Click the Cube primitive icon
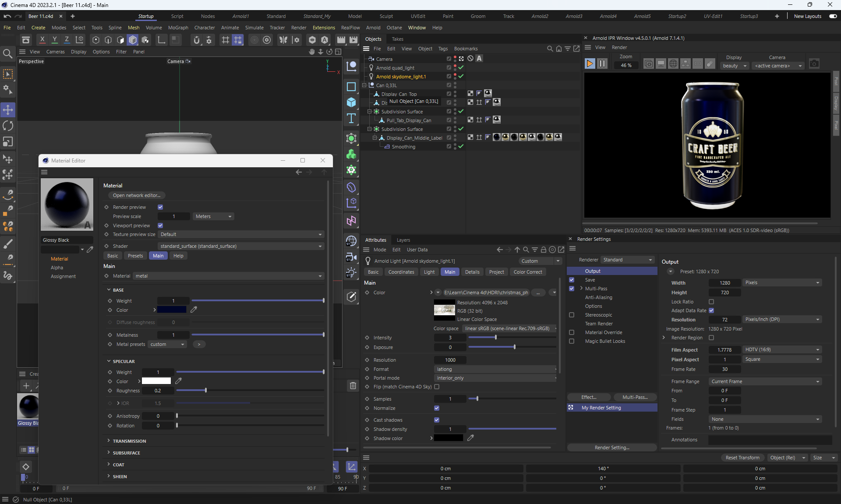The width and height of the screenshot is (841, 504). click(351, 102)
